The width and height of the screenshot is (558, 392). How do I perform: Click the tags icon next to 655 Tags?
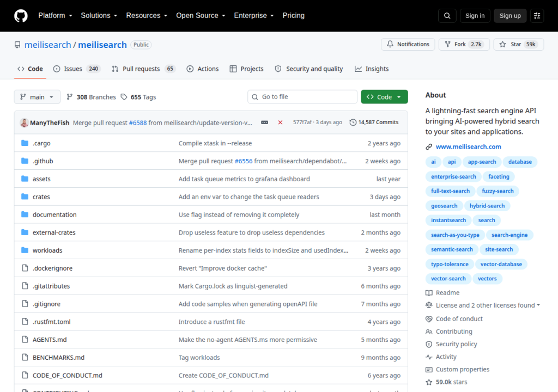click(x=124, y=97)
